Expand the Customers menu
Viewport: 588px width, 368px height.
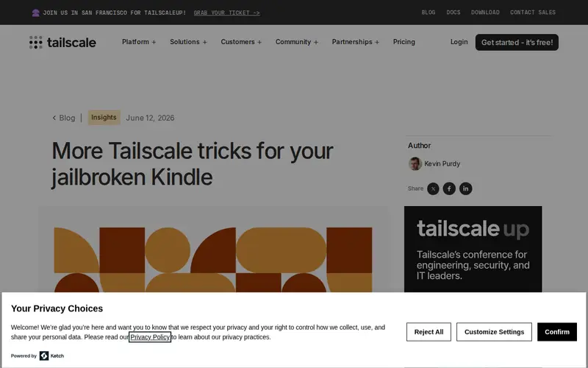[241, 42]
